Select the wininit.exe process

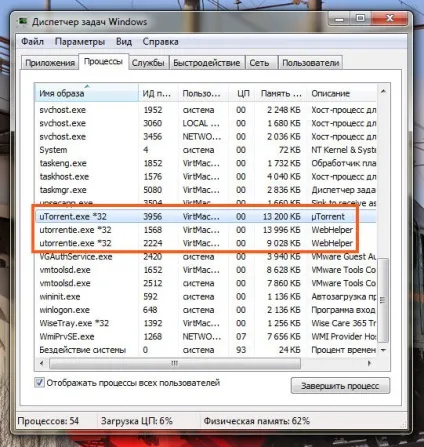(x=206, y=297)
